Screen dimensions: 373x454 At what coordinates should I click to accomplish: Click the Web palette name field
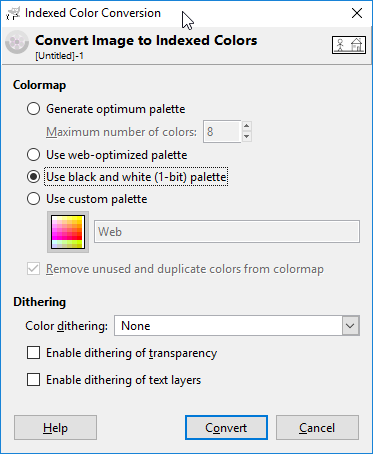[x=227, y=231]
